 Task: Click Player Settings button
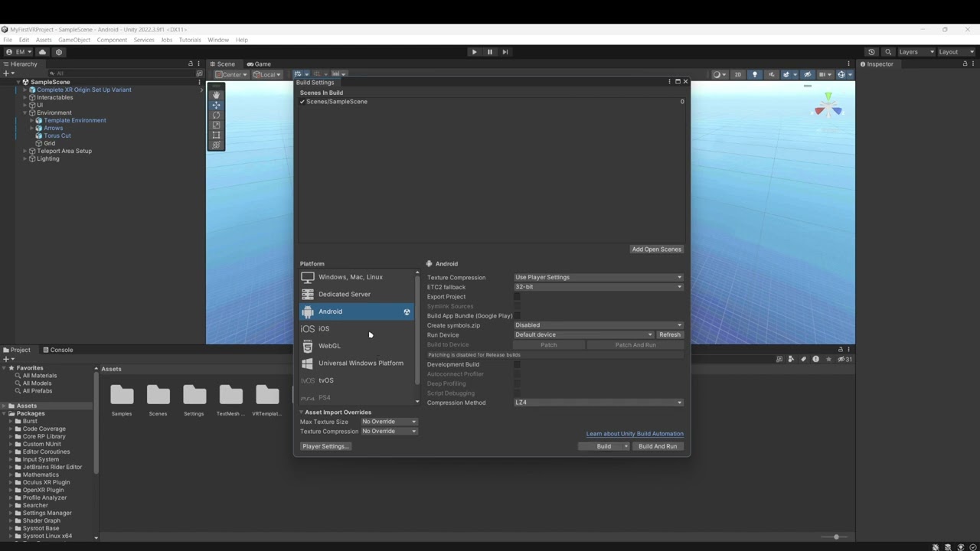325,446
